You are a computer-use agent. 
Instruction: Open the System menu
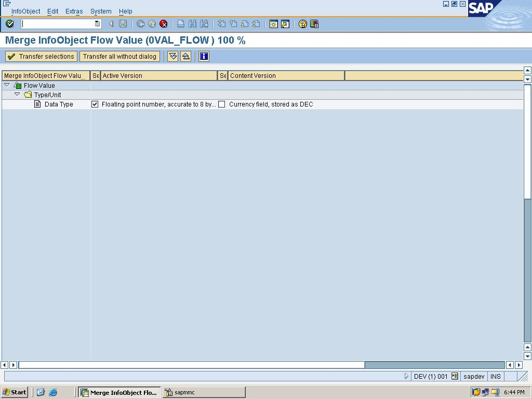pos(101,11)
